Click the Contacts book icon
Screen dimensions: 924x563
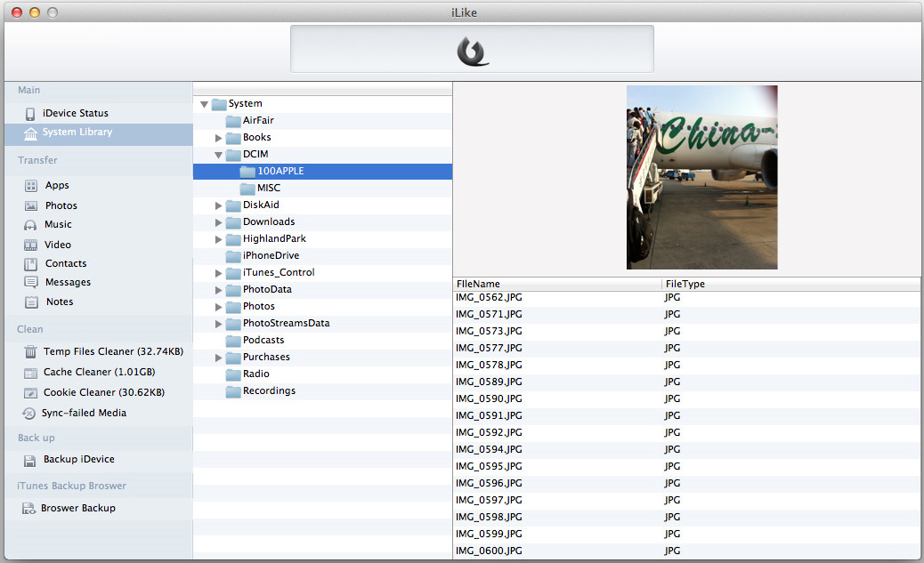30,264
